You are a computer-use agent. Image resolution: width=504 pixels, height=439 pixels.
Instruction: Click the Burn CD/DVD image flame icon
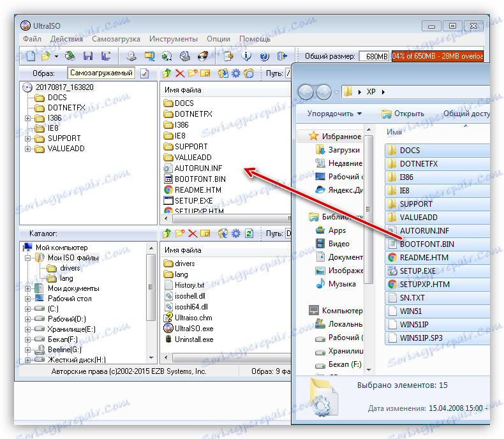(203, 56)
